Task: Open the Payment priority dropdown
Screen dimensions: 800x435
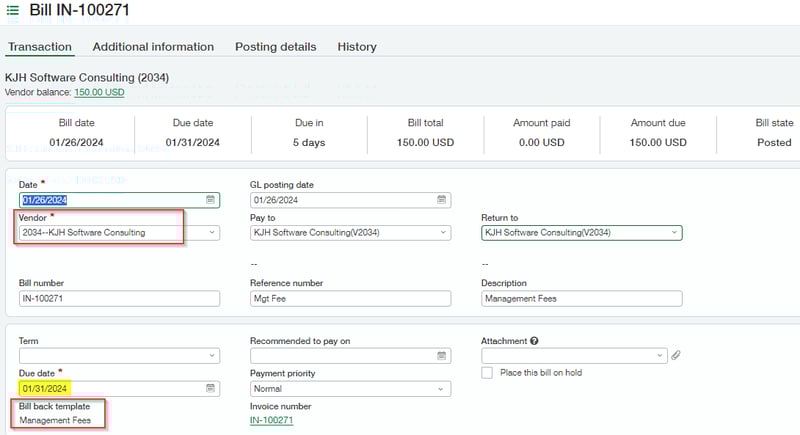Action: (442, 388)
